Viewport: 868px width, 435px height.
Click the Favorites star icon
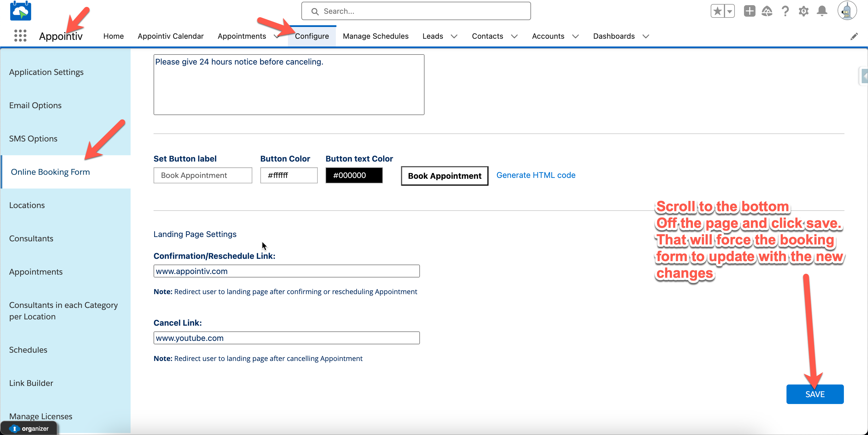click(717, 11)
